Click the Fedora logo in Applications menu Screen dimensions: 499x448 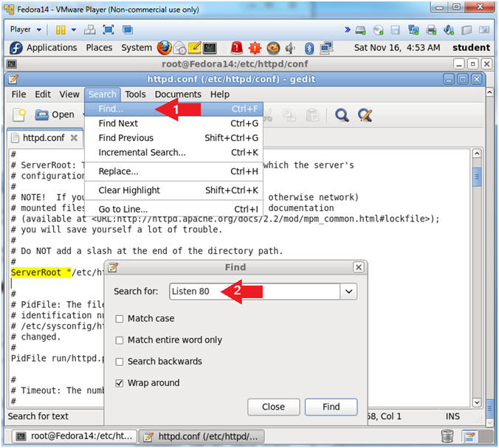pos(16,48)
